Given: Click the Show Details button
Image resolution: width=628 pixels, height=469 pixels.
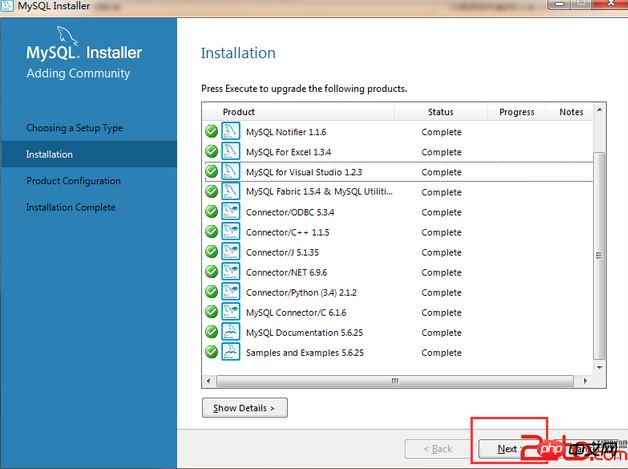Looking at the screenshot, I should (x=245, y=408).
